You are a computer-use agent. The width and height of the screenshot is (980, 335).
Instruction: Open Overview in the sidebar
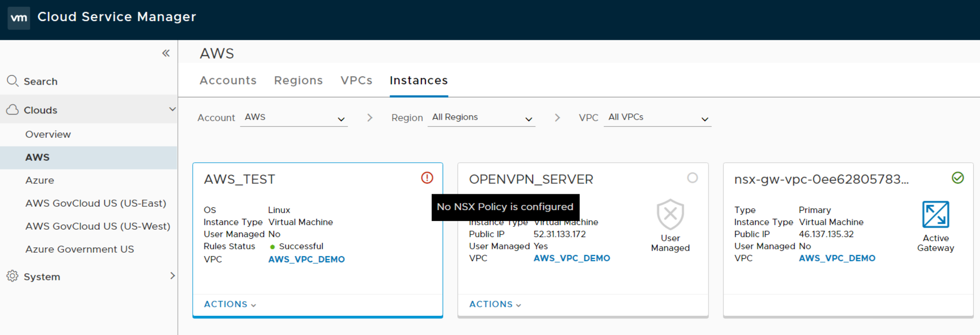(x=88, y=134)
